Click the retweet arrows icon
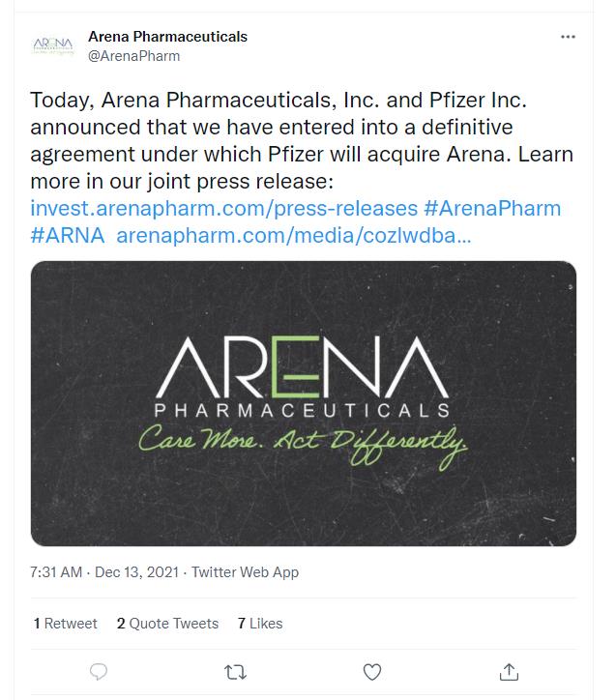Viewport: 616px width, 700px height. pos(235,671)
